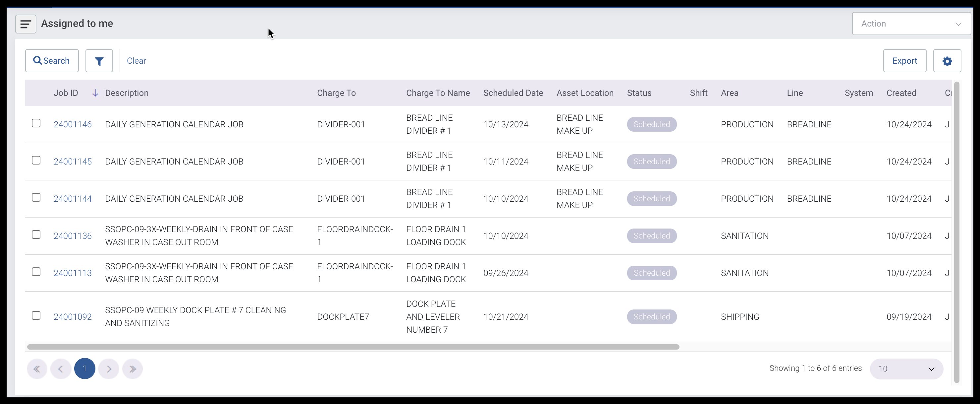980x404 pixels.
Task: Sort by Scheduled Date column header
Action: [513, 93]
